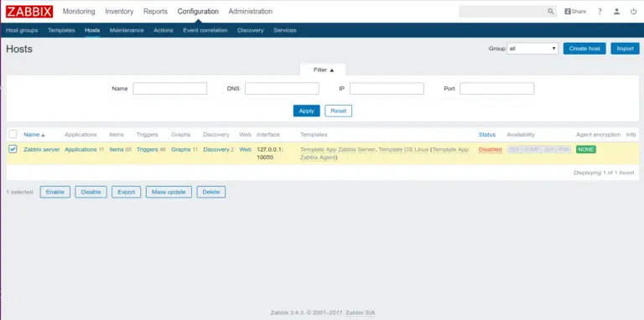Open the Inventory menu
644x320 pixels.
point(119,12)
